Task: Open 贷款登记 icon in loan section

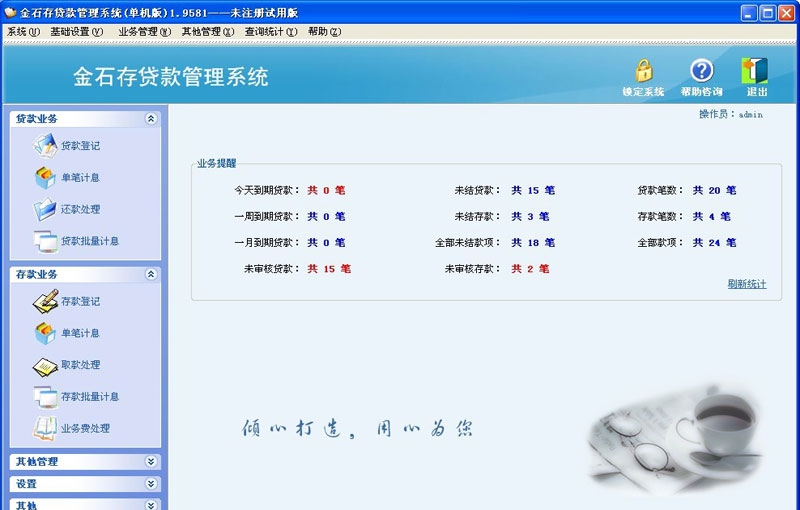Action: (45, 145)
